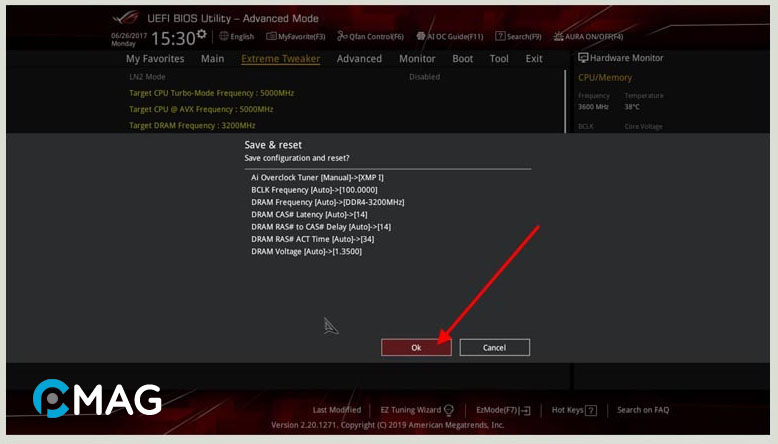The height and width of the screenshot is (444, 778).
Task: Click the Save & reset dialog title
Action: (x=273, y=145)
